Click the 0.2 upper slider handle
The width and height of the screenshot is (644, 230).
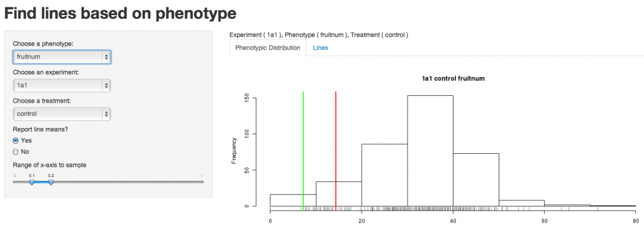pos(51,182)
